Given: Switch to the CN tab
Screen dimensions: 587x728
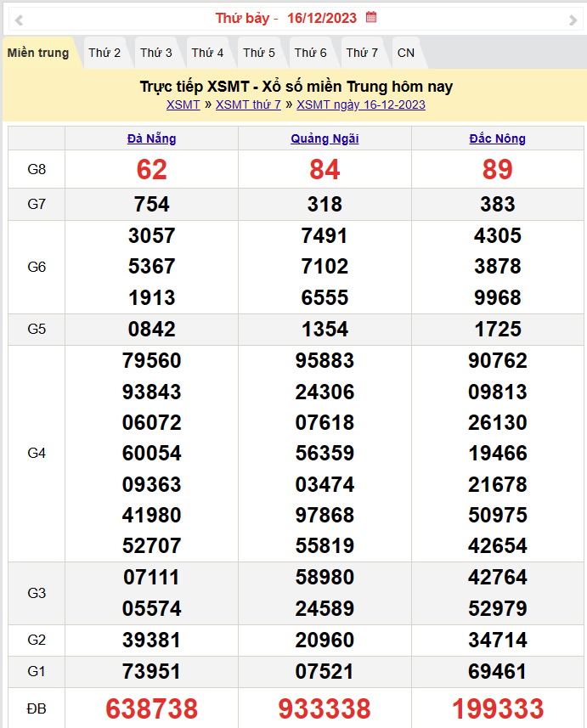Looking at the screenshot, I should pos(406,53).
